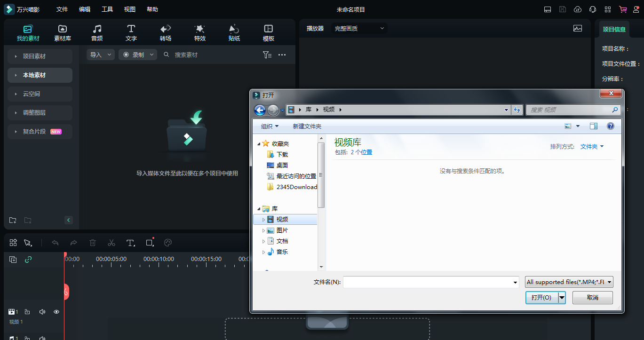The height and width of the screenshot is (340, 644).
Task: Open the shopping cart icon in title bar
Action: (623, 9)
